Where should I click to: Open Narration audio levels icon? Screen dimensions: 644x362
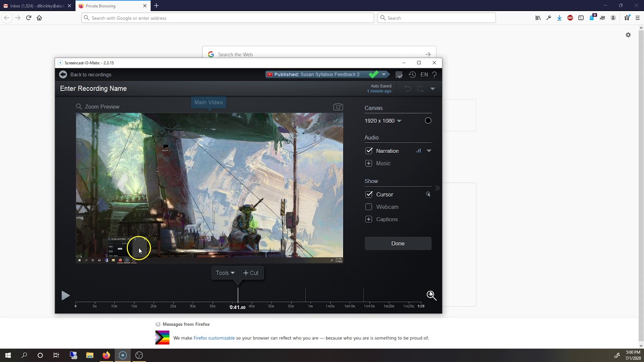click(x=419, y=151)
